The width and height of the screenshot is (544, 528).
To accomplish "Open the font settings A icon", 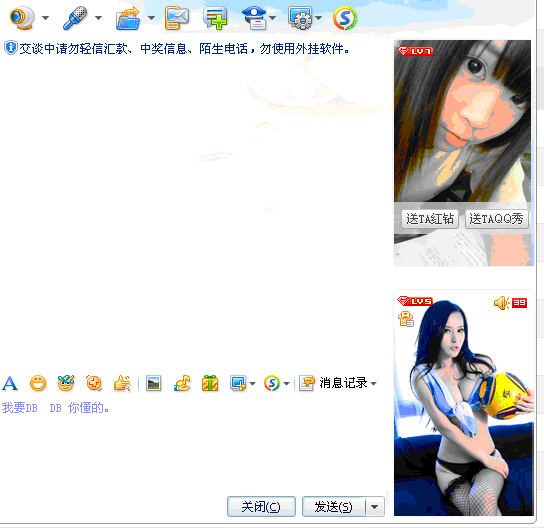I will coord(10,383).
